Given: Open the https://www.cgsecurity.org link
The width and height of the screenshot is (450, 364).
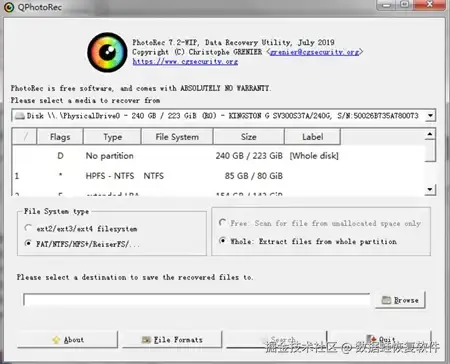Looking at the screenshot, I should point(185,61).
